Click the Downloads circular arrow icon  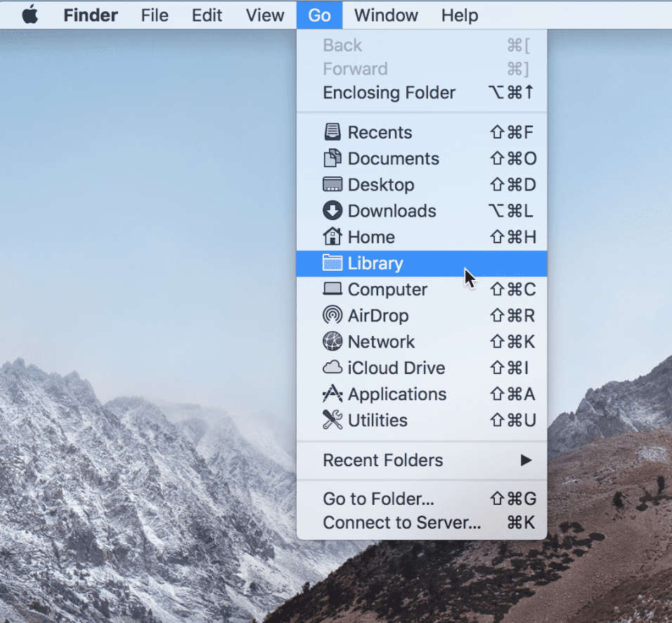click(x=331, y=211)
